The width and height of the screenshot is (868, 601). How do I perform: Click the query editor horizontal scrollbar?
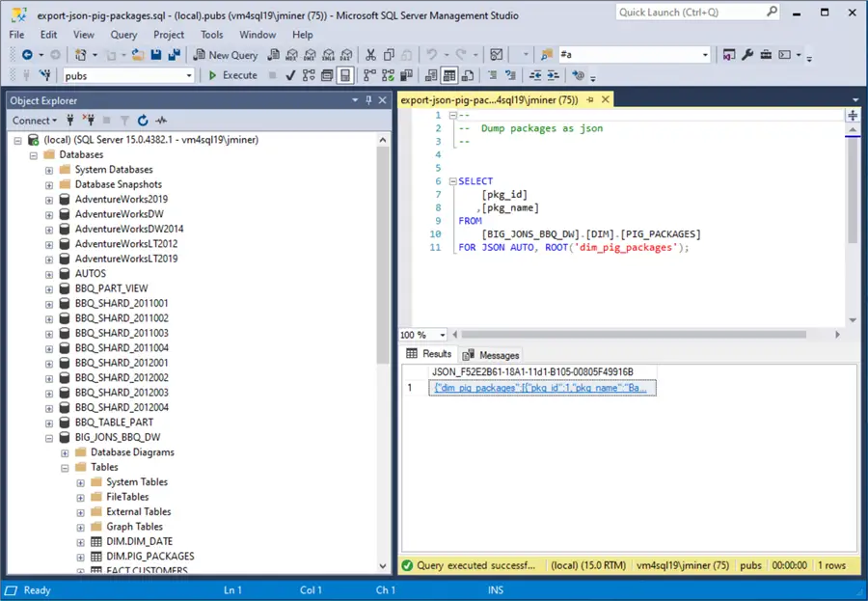tap(634, 335)
